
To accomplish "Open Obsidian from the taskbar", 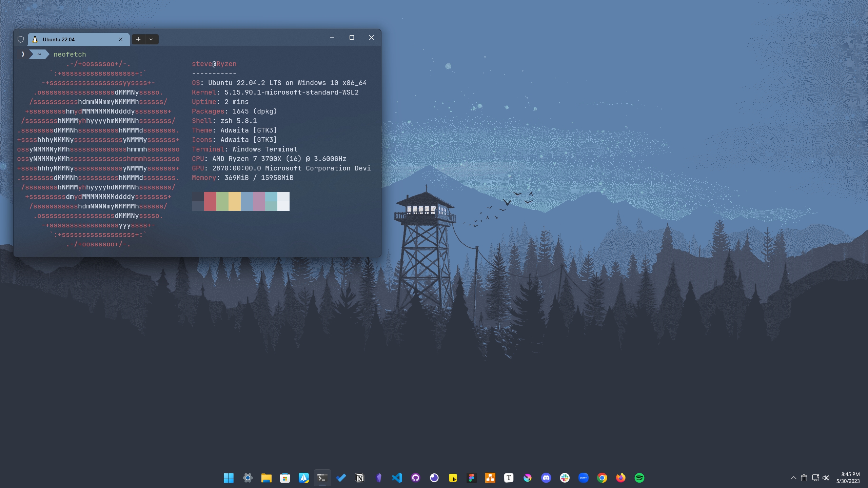I will point(378,478).
